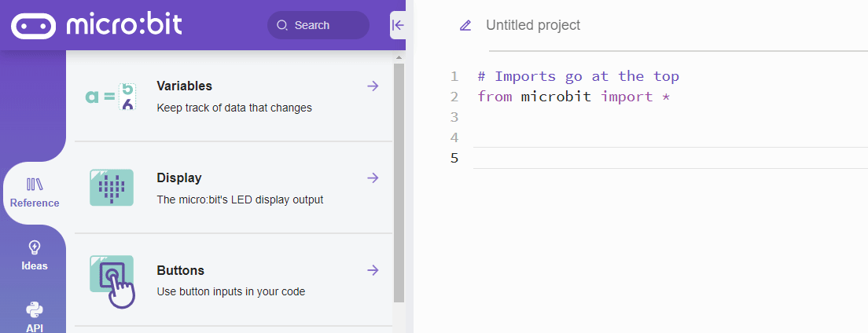Click 'Use button inputs in your code'
Image resolution: width=868 pixels, height=333 pixels.
[231, 291]
